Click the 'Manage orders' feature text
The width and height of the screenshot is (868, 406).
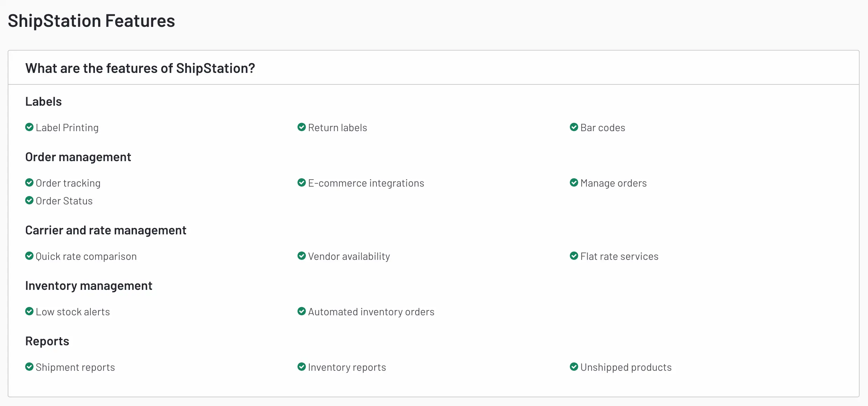tap(613, 183)
